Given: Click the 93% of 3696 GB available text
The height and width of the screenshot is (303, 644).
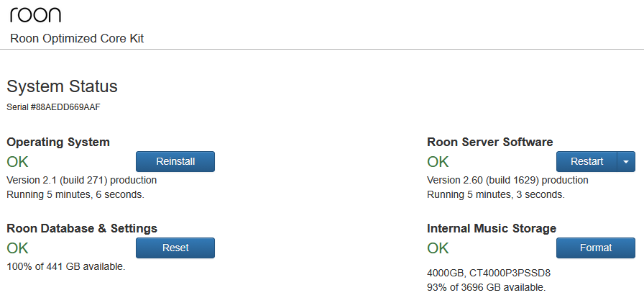Looking at the screenshot, I should [486, 287].
